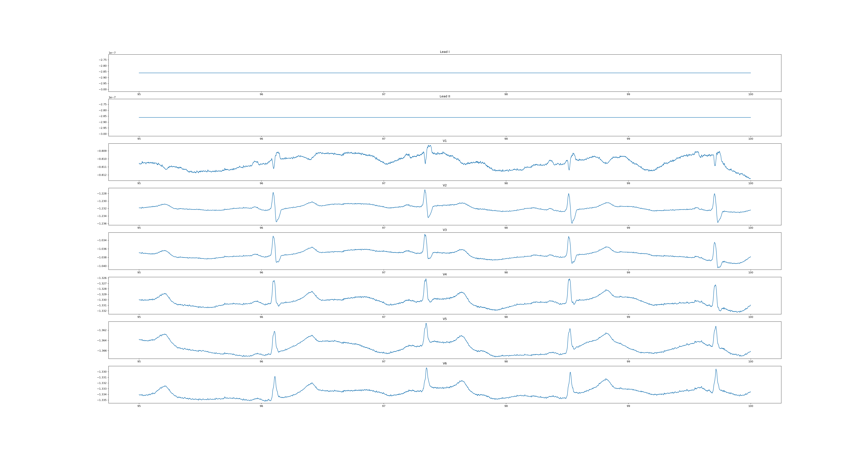The image size is (868, 453).
Task: Click the −1.326 y-axis tick in V4
Action: click(x=102, y=278)
